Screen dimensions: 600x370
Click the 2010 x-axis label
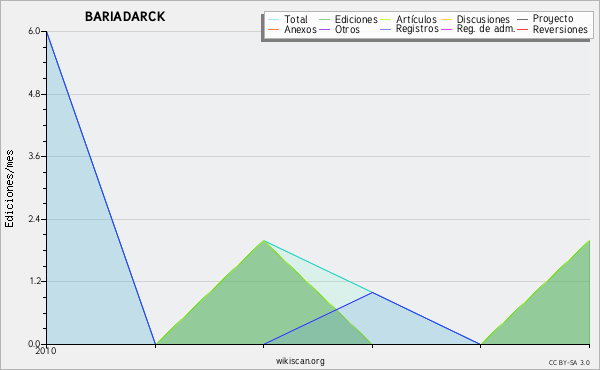tap(46, 351)
